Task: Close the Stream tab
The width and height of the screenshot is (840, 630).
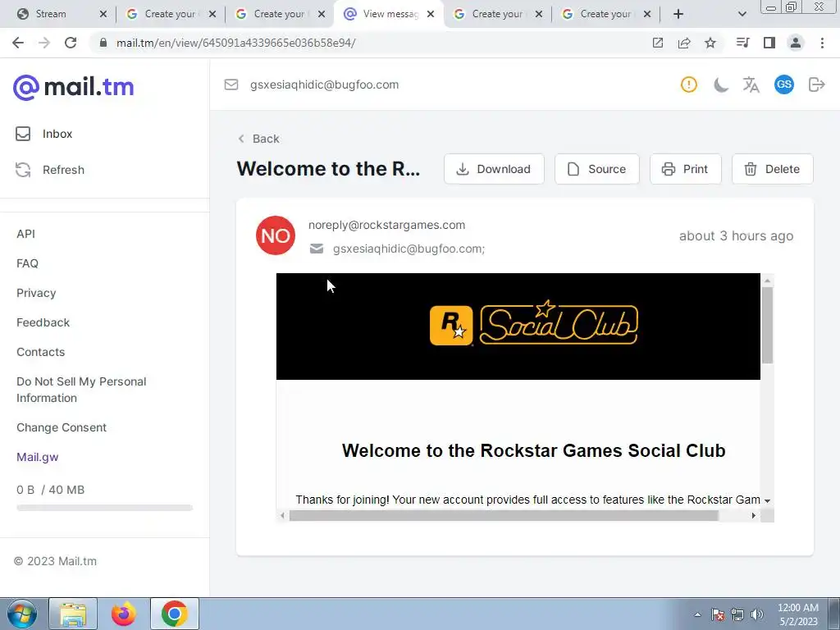Action: click(103, 15)
